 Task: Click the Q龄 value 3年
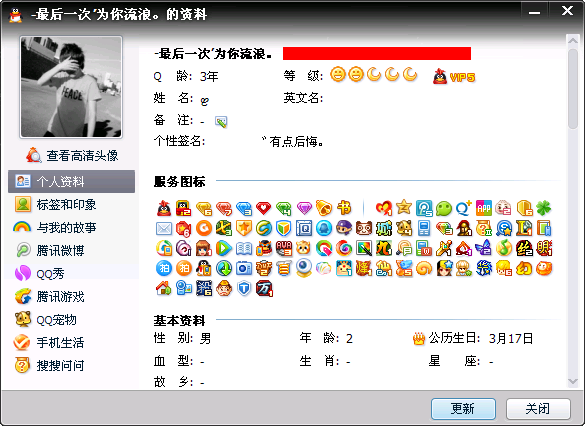coord(209,76)
